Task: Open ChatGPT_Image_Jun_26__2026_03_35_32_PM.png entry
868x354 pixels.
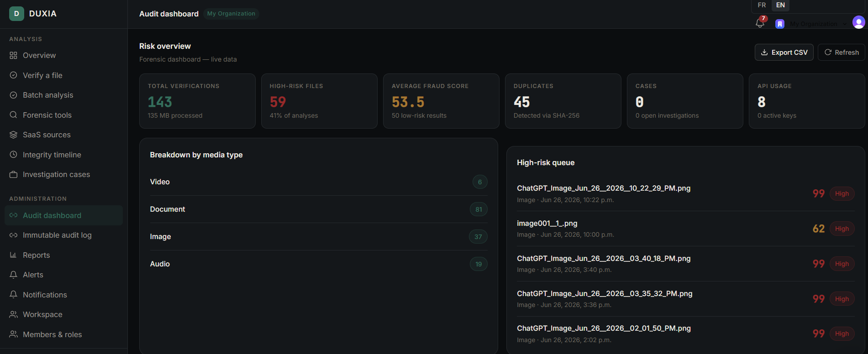Action: point(686,299)
